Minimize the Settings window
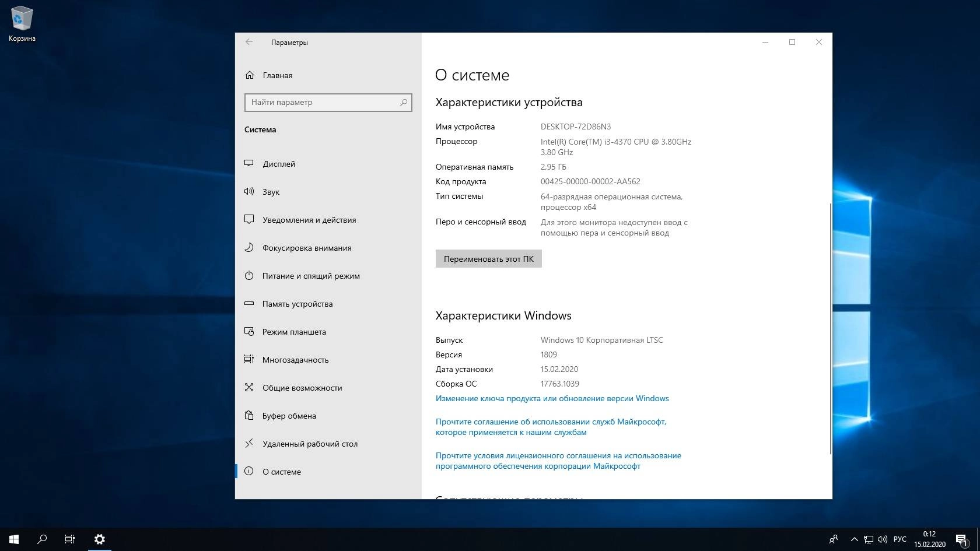The image size is (980, 551). [765, 42]
